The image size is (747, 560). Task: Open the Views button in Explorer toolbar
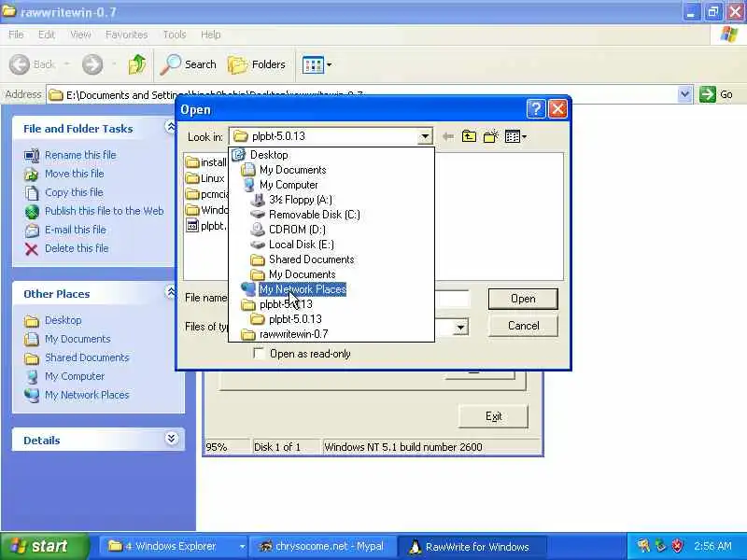point(317,64)
